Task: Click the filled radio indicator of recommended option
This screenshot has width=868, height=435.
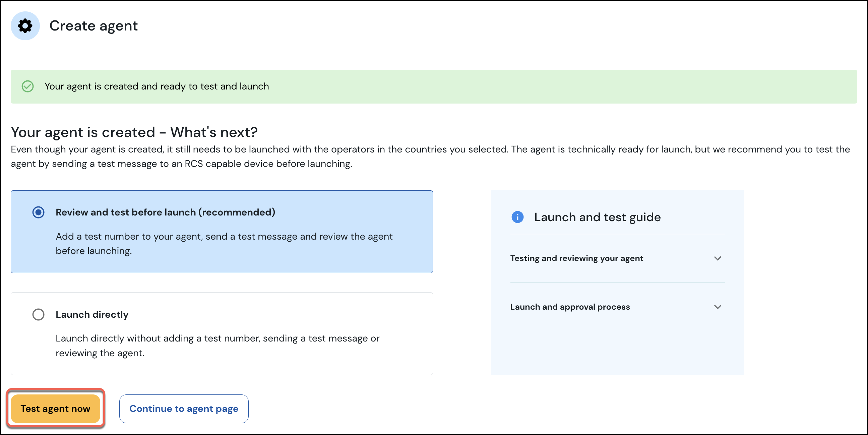Action: (39, 212)
